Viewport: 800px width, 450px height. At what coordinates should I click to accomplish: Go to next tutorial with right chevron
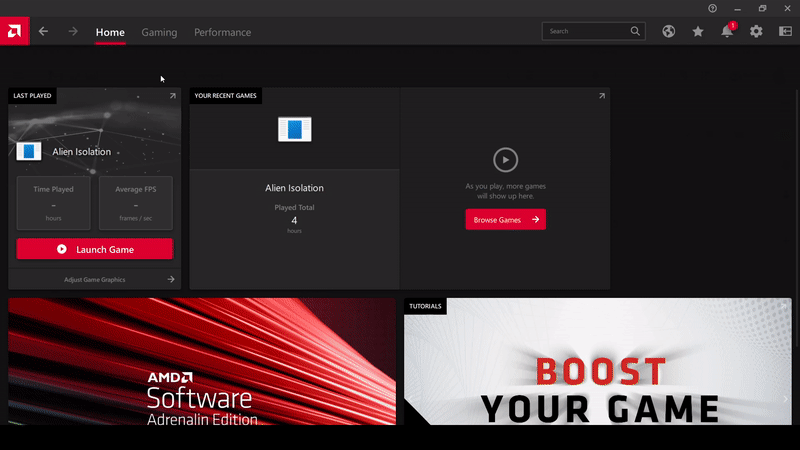785,399
